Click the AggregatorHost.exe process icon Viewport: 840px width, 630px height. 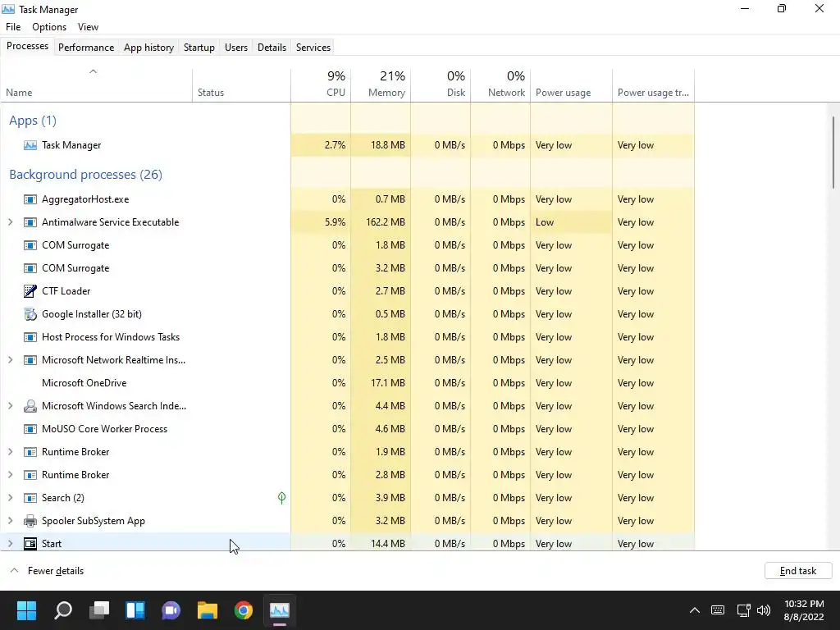pyautogui.click(x=30, y=199)
